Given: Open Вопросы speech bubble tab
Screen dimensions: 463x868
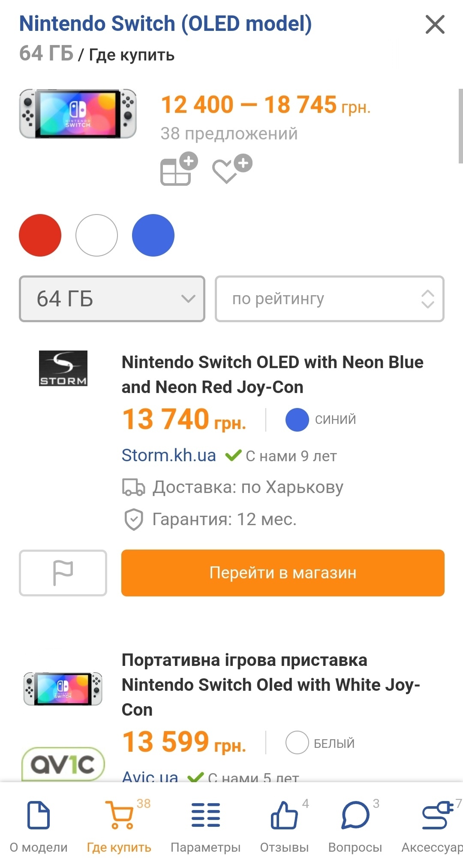Looking at the screenshot, I should point(355,826).
